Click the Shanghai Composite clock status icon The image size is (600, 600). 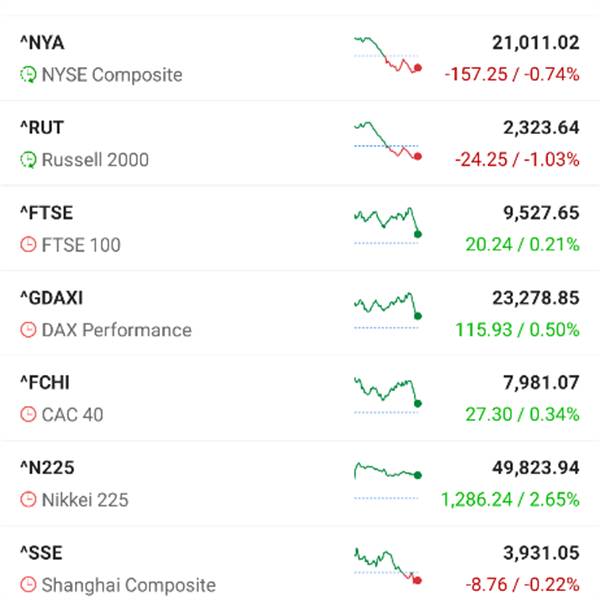click(x=28, y=585)
